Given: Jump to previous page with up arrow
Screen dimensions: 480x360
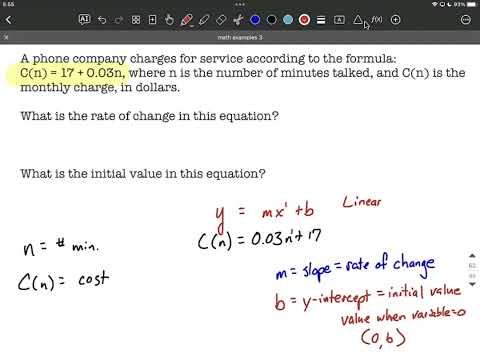Looking at the screenshot, I should pos(472,256).
